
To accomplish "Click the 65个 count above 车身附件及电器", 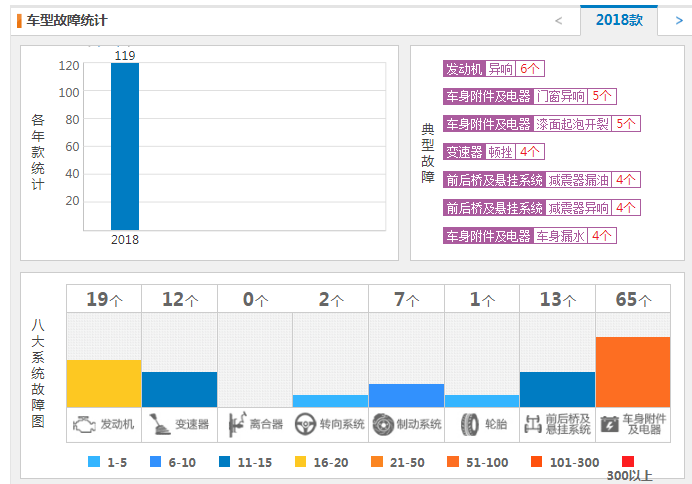I will pyautogui.click(x=633, y=299).
